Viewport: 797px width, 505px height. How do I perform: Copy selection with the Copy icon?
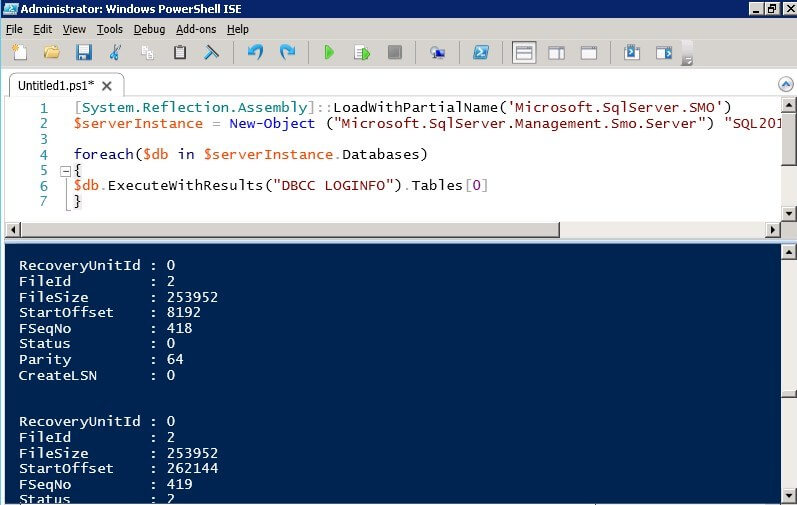coord(147,52)
